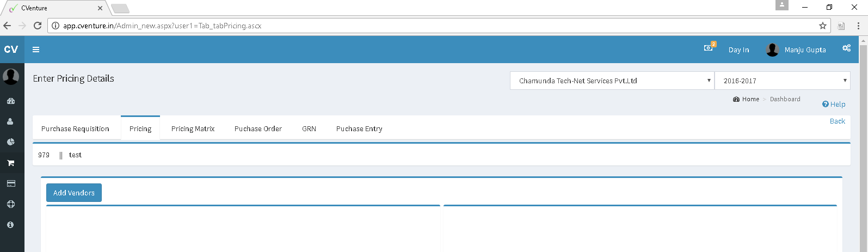The image size is (868, 252).
Task: Click Add Vendors button
Action: [x=74, y=193]
